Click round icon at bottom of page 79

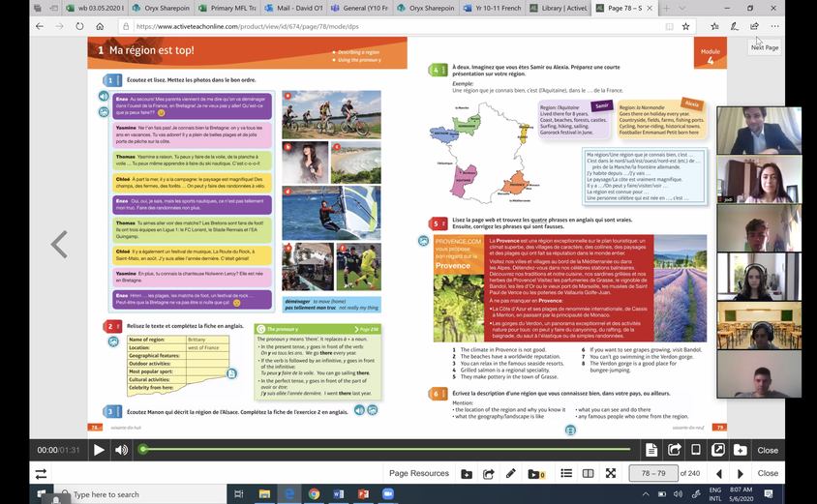(570, 430)
